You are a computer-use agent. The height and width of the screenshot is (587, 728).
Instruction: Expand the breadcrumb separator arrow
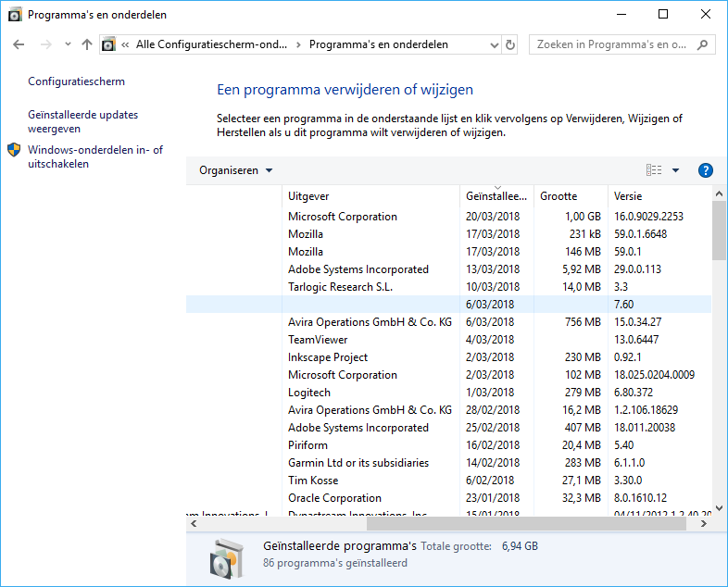pos(298,44)
